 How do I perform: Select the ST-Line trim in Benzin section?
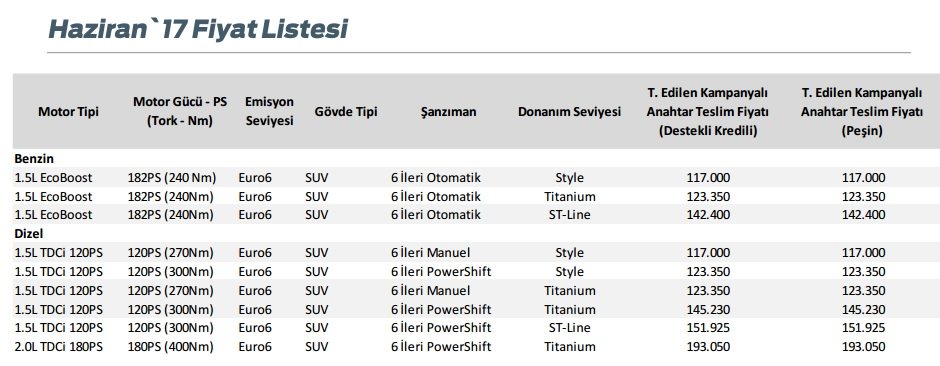tap(569, 214)
